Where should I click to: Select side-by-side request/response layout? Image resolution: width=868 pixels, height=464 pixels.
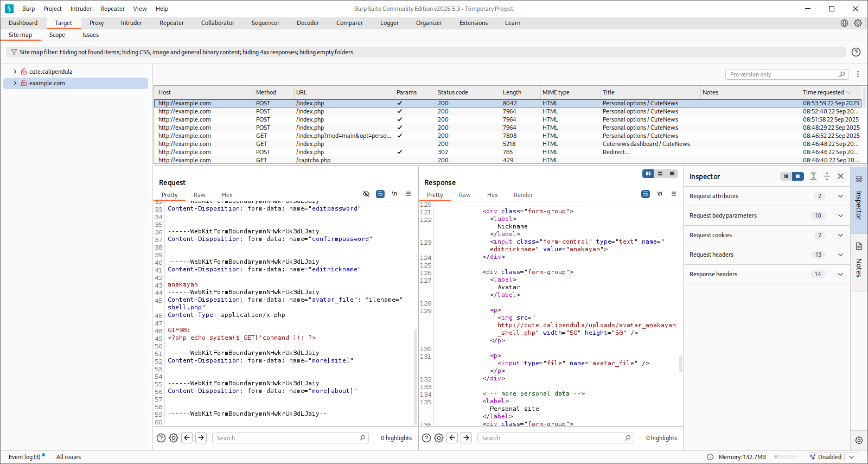pos(648,174)
